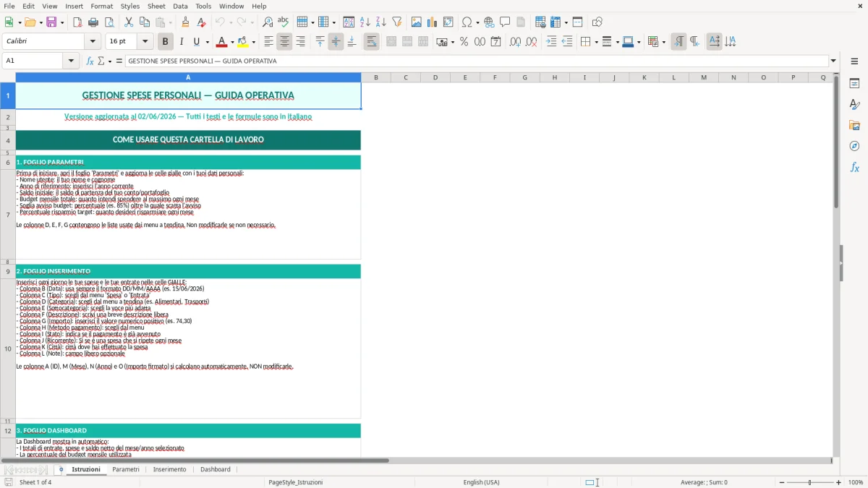Click row 7 header
This screenshot has width=868, height=488.
click(8, 215)
